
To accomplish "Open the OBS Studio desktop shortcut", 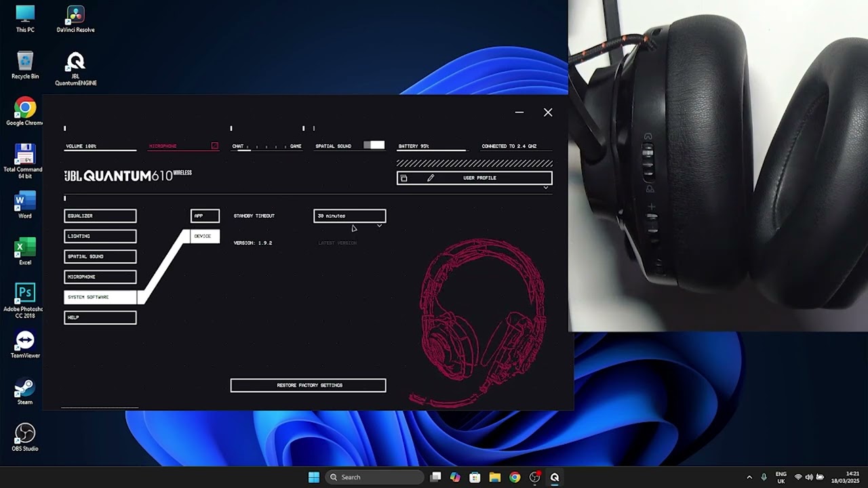I will click(25, 438).
